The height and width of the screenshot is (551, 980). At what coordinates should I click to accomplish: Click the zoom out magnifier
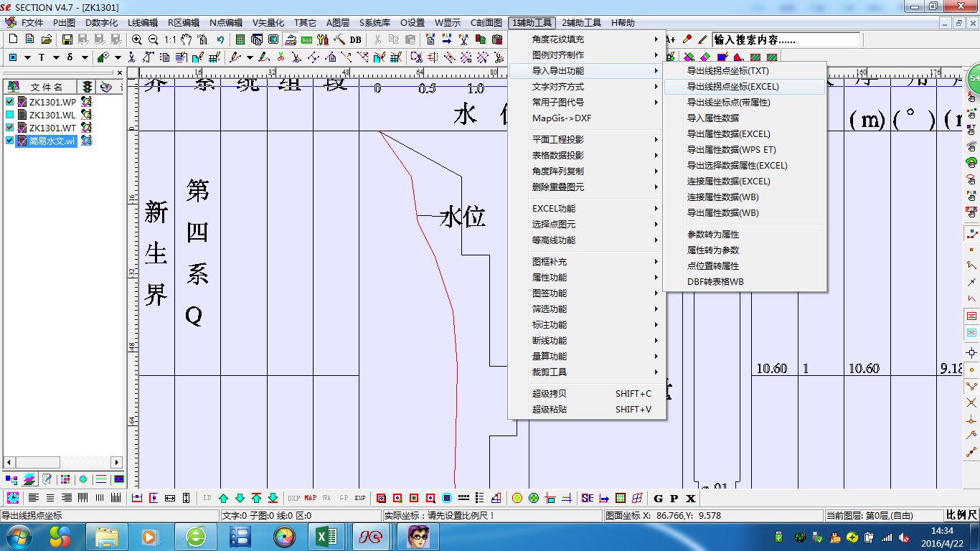[x=154, y=39]
